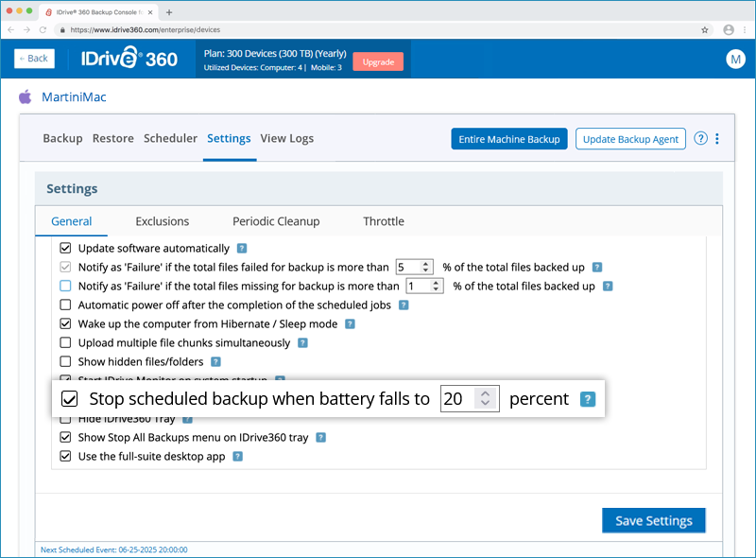Viewport: 756px width, 558px height.
Task: Open the three-dot more options menu
Action: [717, 138]
